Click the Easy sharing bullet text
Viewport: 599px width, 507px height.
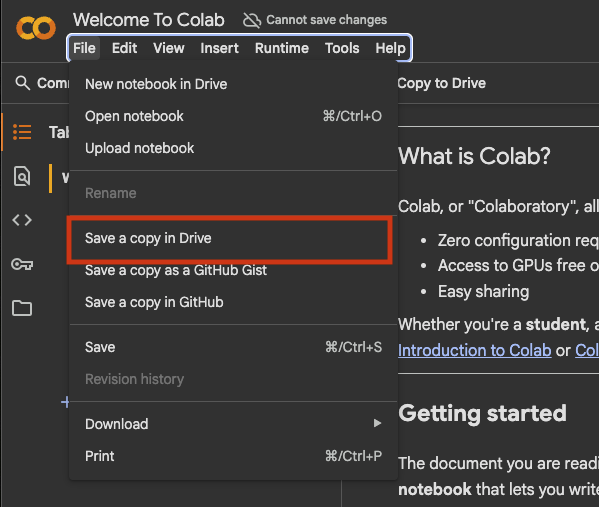483,292
